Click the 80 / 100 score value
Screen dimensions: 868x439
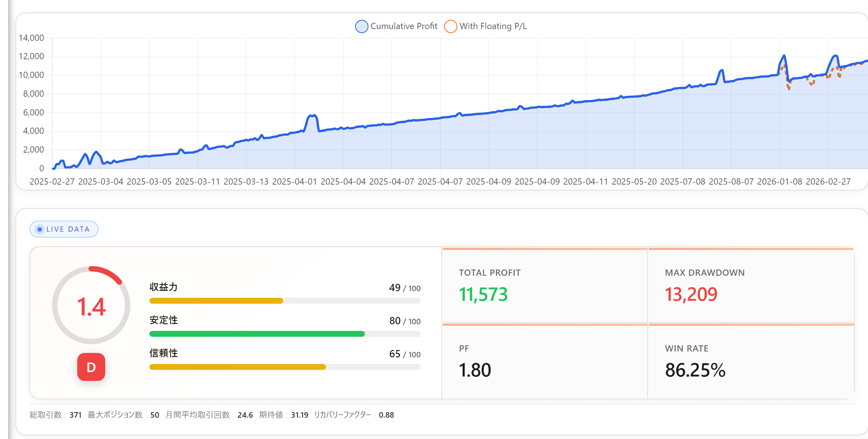coord(405,321)
